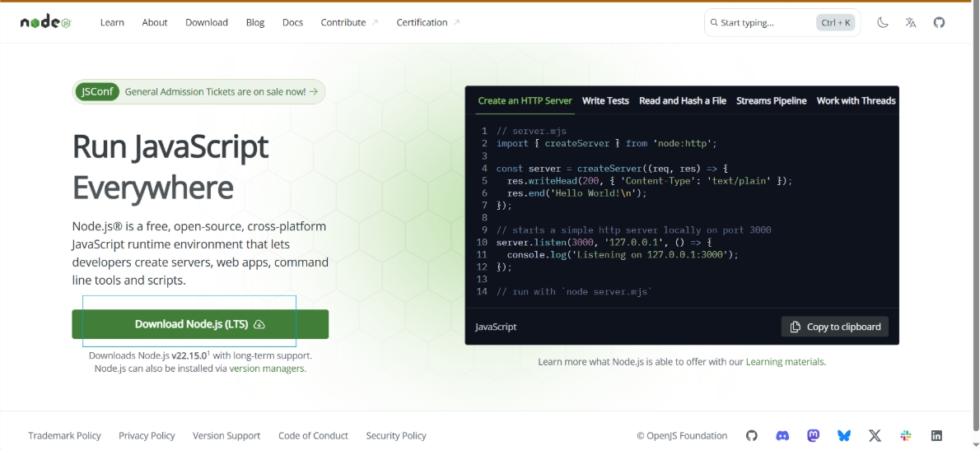Open the Mastodon icon in footer

coord(813,436)
